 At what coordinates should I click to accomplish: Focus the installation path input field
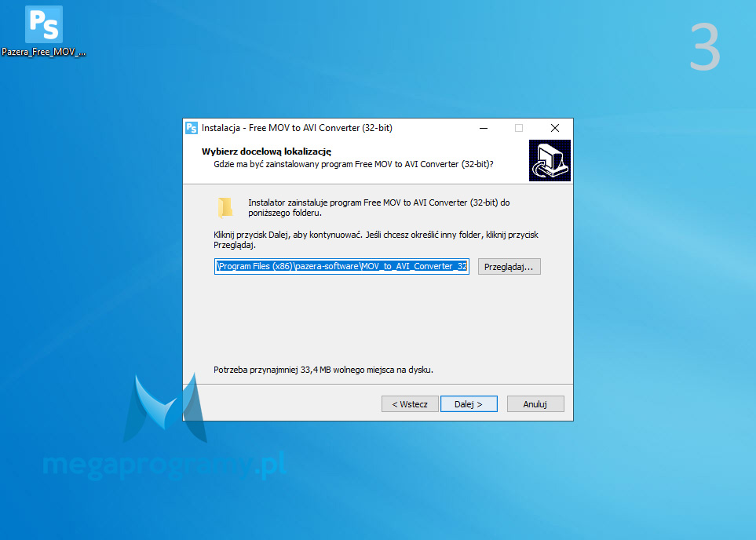coord(341,267)
